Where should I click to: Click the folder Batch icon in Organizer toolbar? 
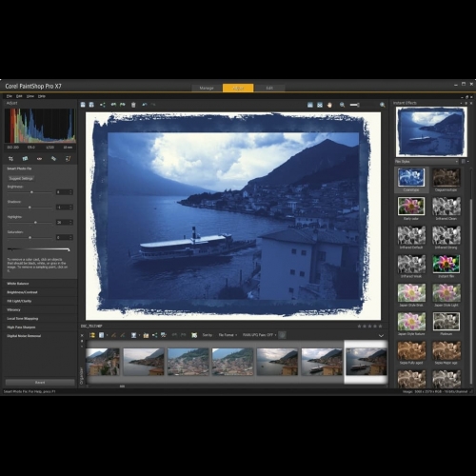pyautogui.click(x=146, y=335)
